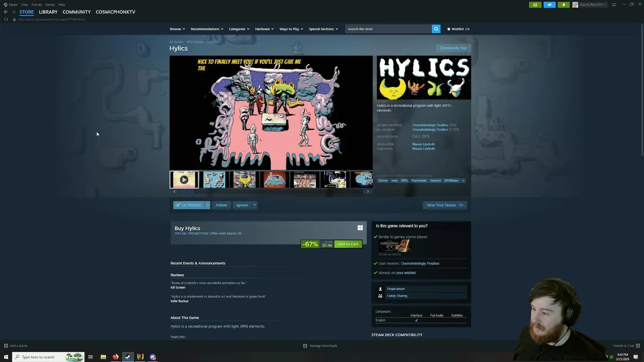
Task: Open the blue announcements megaphone icon
Action: click(549, 5)
